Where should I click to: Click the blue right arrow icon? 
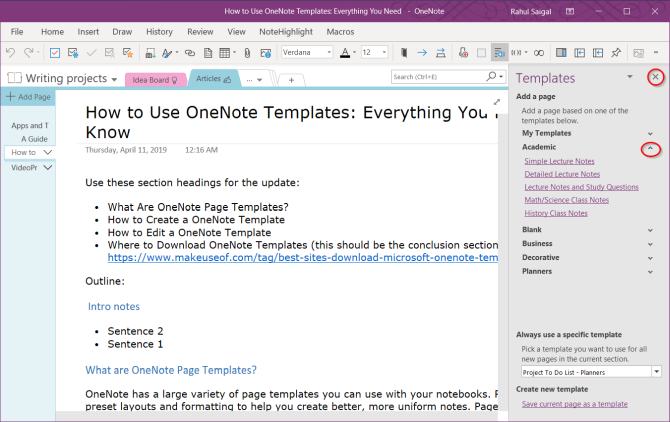[422, 53]
